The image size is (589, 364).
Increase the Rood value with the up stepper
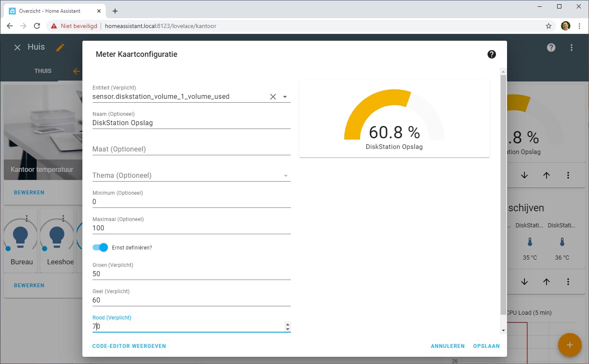coord(287,324)
